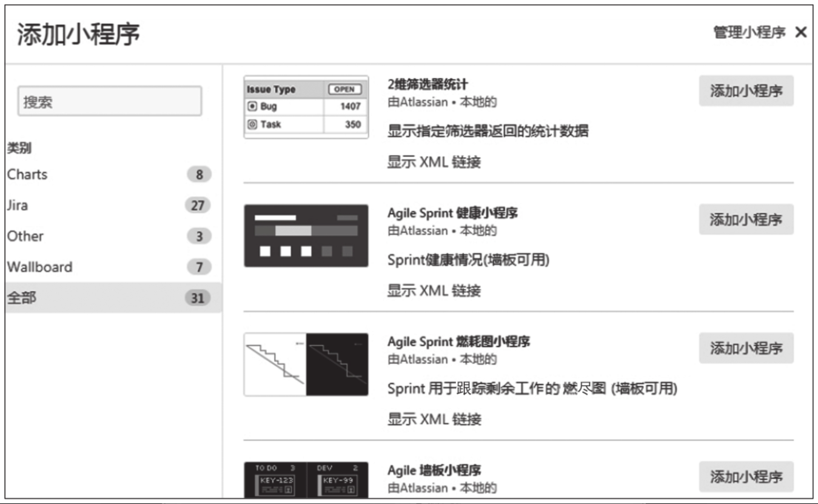Click the 2维筛选器统计 preview thumbnail
This screenshot has height=504, width=818.
(x=306, y=107)
